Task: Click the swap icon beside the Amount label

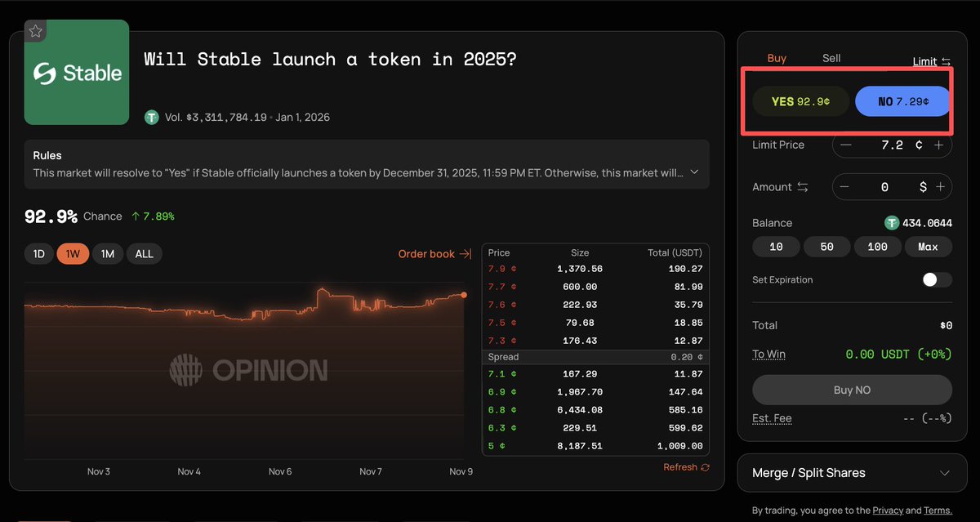Action: pyautogui.click(x=804, y=187)
